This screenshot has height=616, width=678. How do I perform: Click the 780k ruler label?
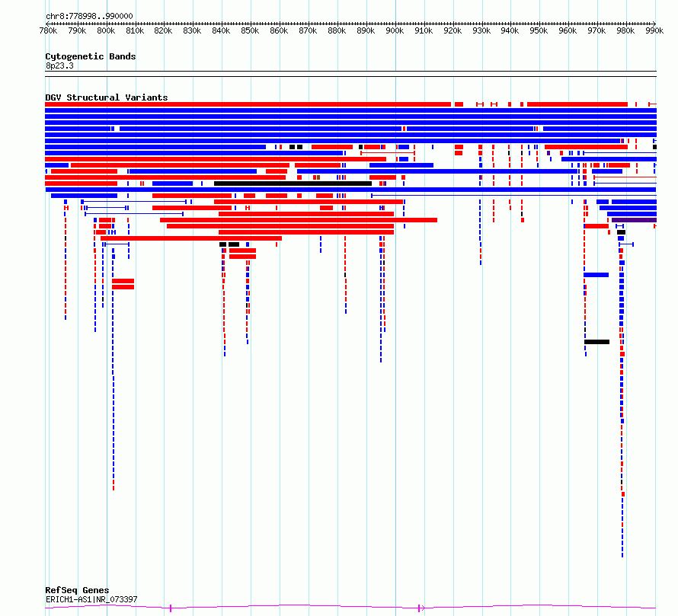pos(48,30)
